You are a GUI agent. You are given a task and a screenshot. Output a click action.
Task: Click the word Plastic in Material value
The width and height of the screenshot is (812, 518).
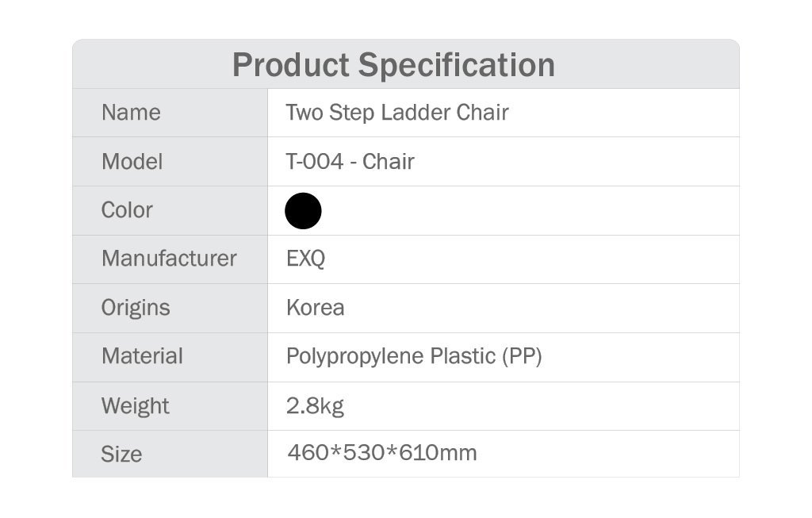(x=463, y=356)
